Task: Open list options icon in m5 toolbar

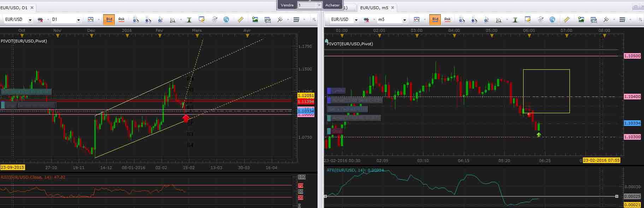Action: click(622, 19)
